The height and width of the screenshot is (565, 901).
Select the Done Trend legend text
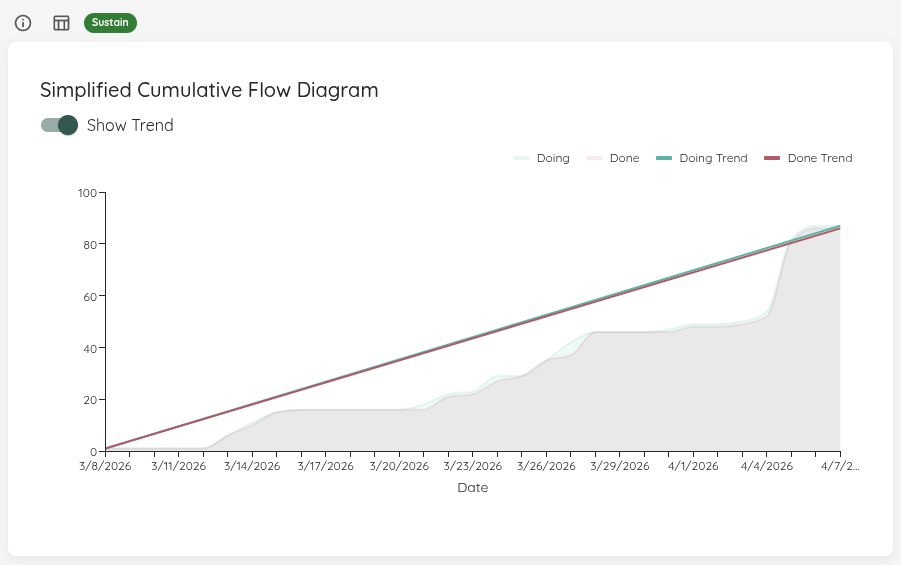click(820, 158)
